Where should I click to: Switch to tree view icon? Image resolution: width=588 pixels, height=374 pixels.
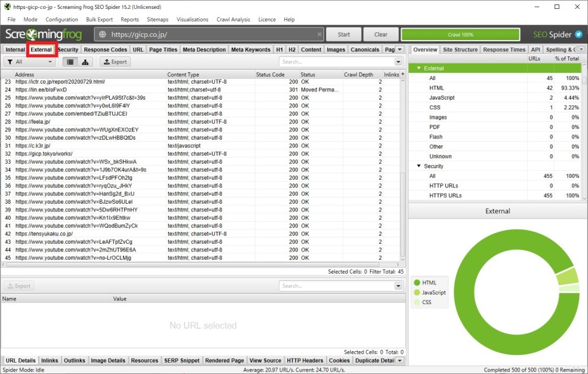(x=85, y=62)
